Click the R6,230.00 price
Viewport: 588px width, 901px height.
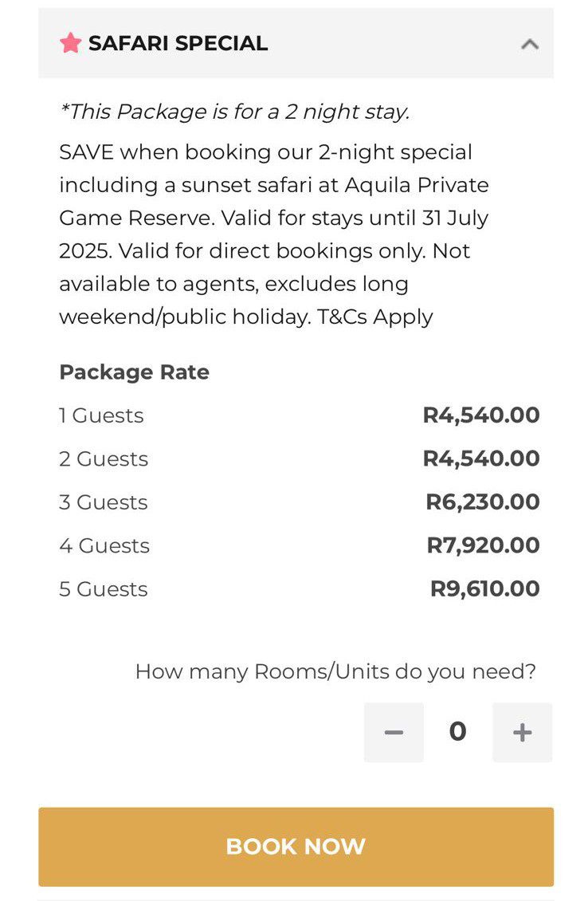[x=483, y=502]
